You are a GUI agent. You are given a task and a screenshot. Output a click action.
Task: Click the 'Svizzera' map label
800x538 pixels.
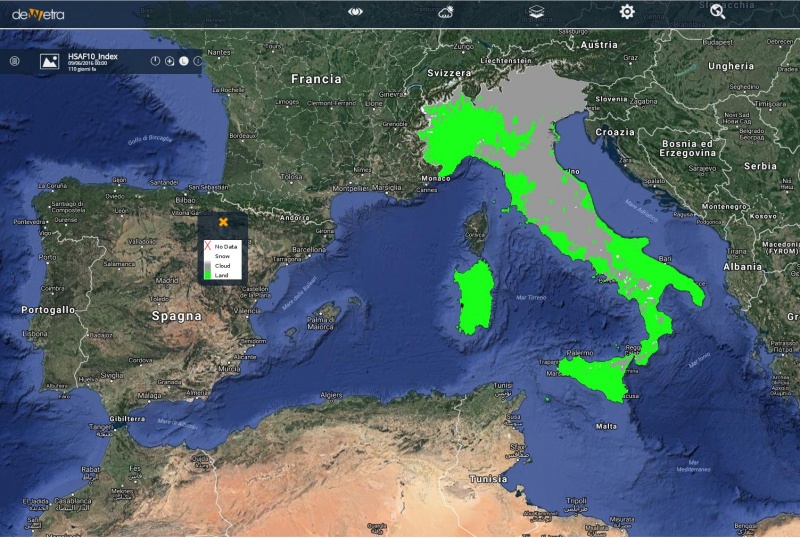click(x=449, y=73)
